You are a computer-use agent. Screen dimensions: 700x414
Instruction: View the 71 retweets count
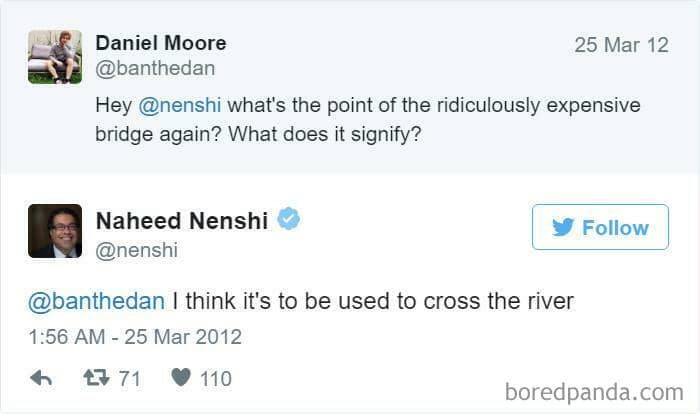pos(129,379)
